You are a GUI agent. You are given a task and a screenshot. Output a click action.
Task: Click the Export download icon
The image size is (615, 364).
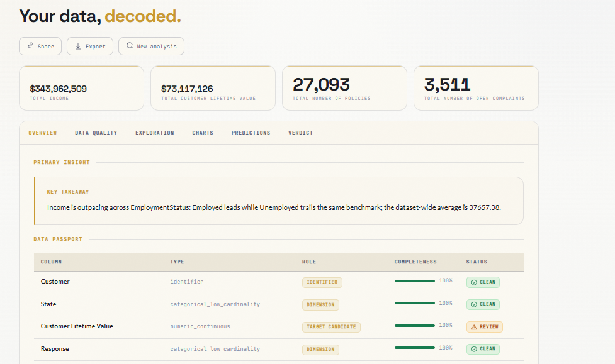click(78, 47)
